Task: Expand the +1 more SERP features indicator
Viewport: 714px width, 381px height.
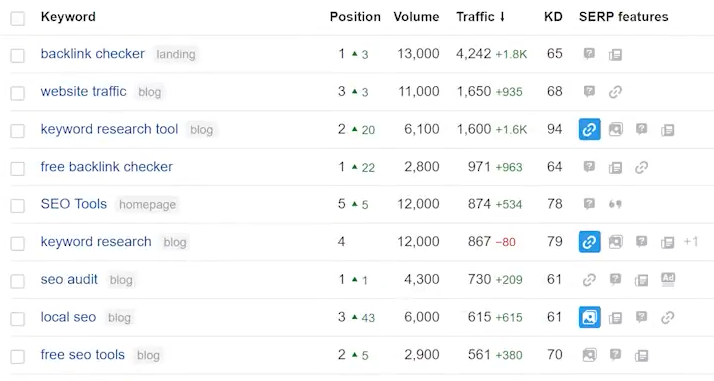Action: [690, 242]
